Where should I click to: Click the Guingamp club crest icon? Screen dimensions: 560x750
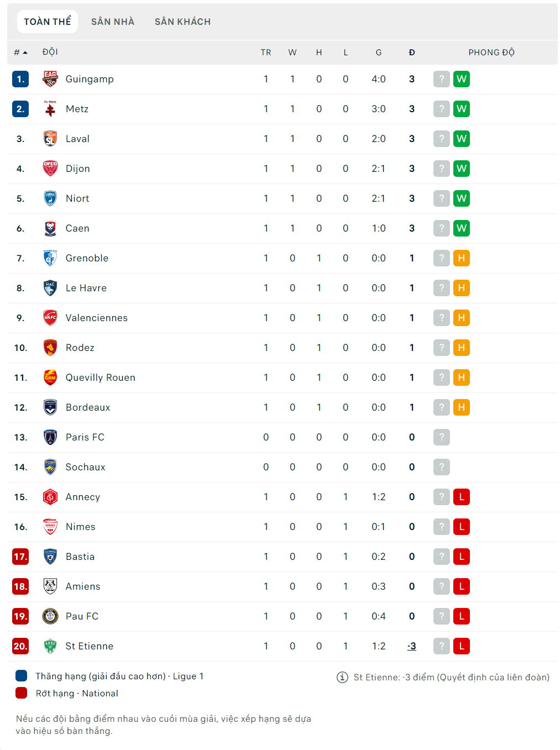tap(50, 79)
